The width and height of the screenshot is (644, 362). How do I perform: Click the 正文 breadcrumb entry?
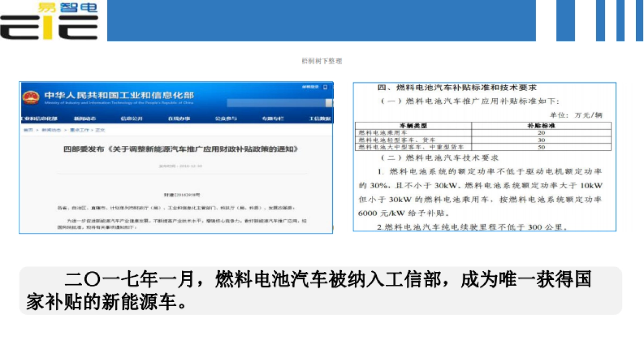pyautogui.click(x=100, y=128)
